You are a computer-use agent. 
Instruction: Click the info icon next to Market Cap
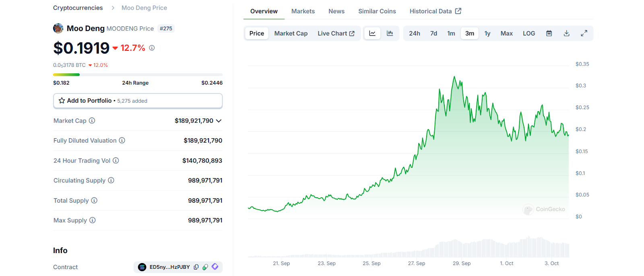click(92, 121)
